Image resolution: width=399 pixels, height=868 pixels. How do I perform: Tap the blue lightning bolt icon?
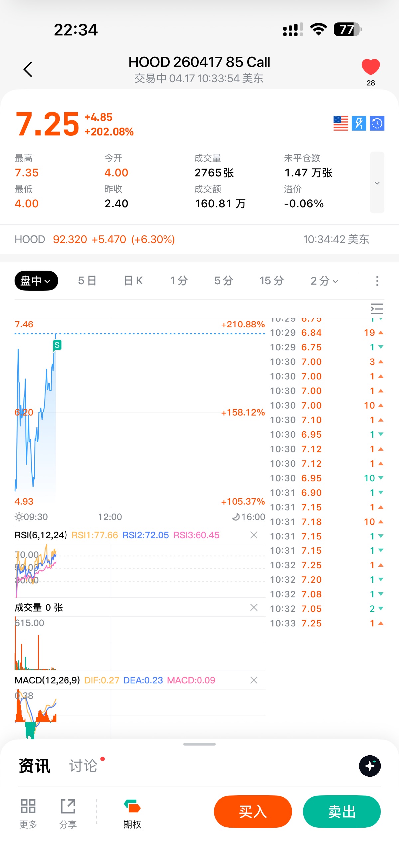point(359,123)
